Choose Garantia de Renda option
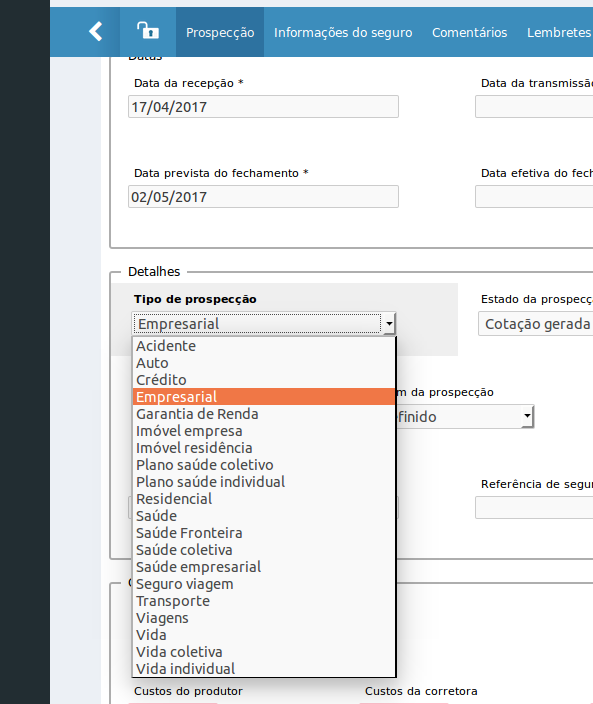 tap(264, 414)
